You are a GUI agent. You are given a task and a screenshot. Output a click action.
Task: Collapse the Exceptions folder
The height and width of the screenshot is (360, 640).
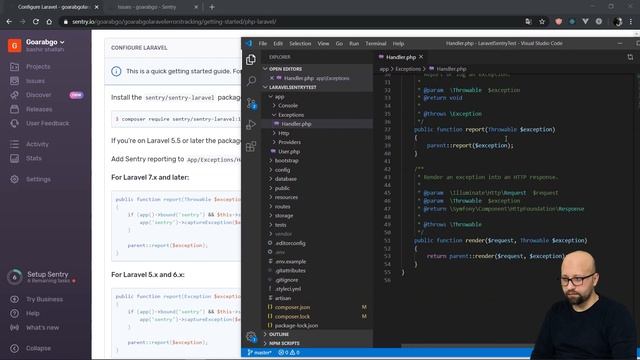(275, 115)
